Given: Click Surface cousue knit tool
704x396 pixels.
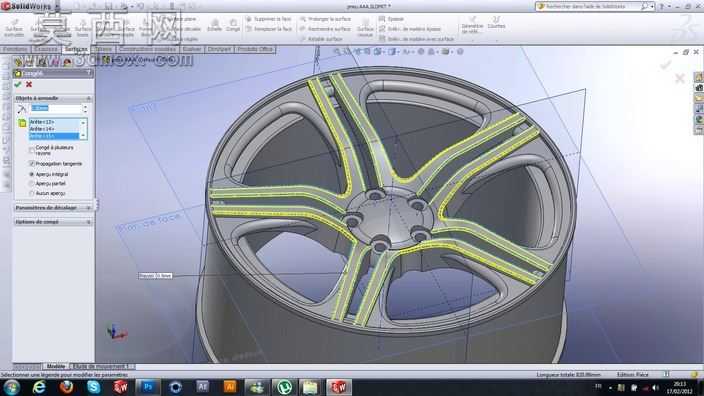Looking at the screenshot, I should [x=365, y=28].
